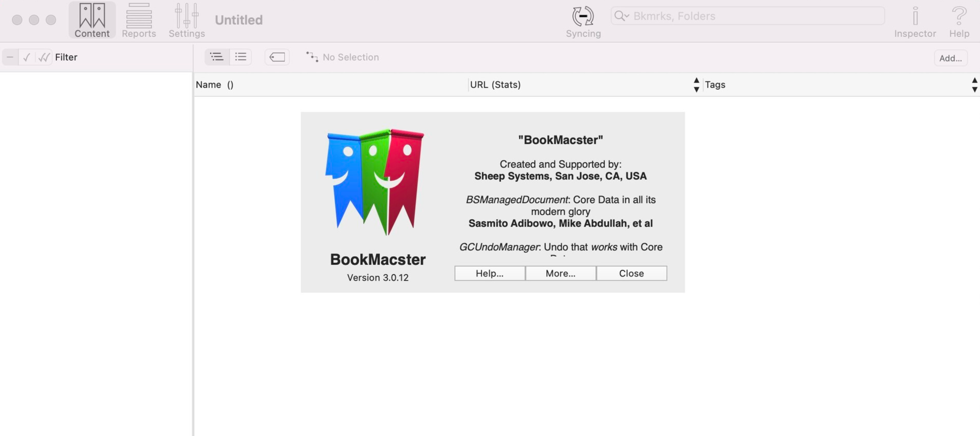This screenshot has height=436, width=980.
Task: Toggle the first checkmark filter
Action: point(26,57)
